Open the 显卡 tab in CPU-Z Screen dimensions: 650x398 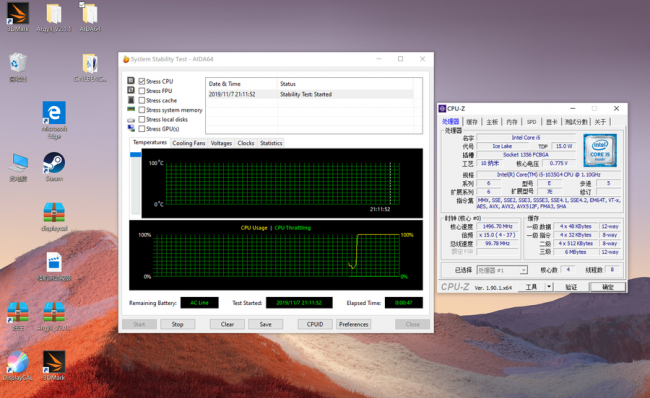coord(551,121)
